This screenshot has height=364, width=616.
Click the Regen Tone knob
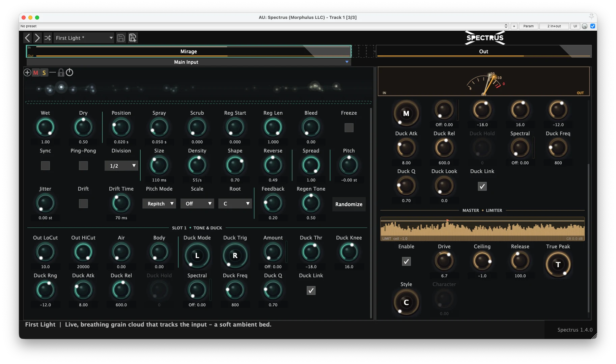(x=311, y=203)
